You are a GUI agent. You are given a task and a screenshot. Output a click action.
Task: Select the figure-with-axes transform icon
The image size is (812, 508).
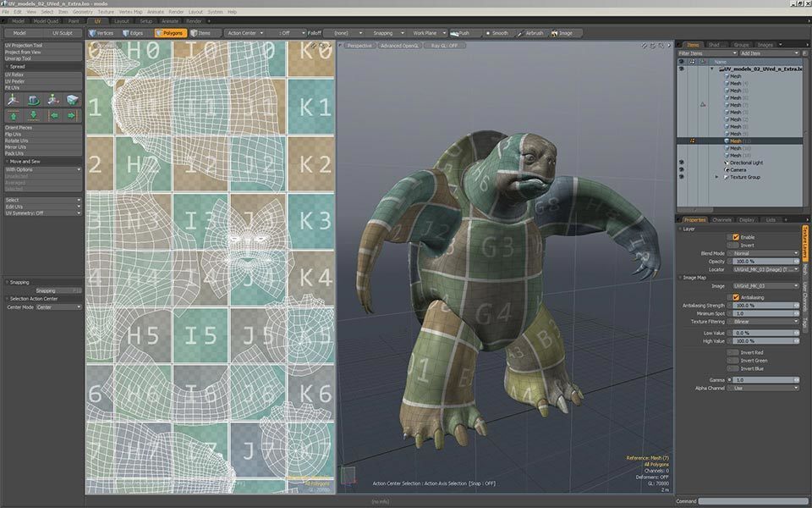(x=52, y=100)
